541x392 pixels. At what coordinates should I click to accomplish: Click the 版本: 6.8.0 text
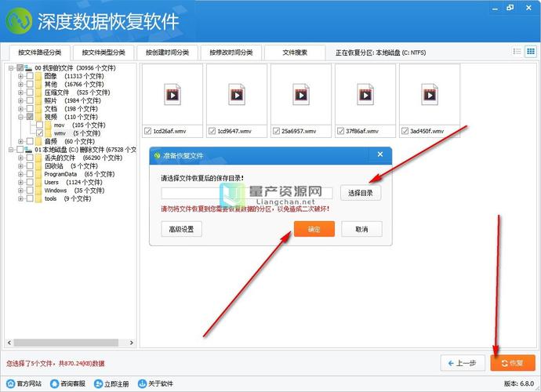point(519,383)
